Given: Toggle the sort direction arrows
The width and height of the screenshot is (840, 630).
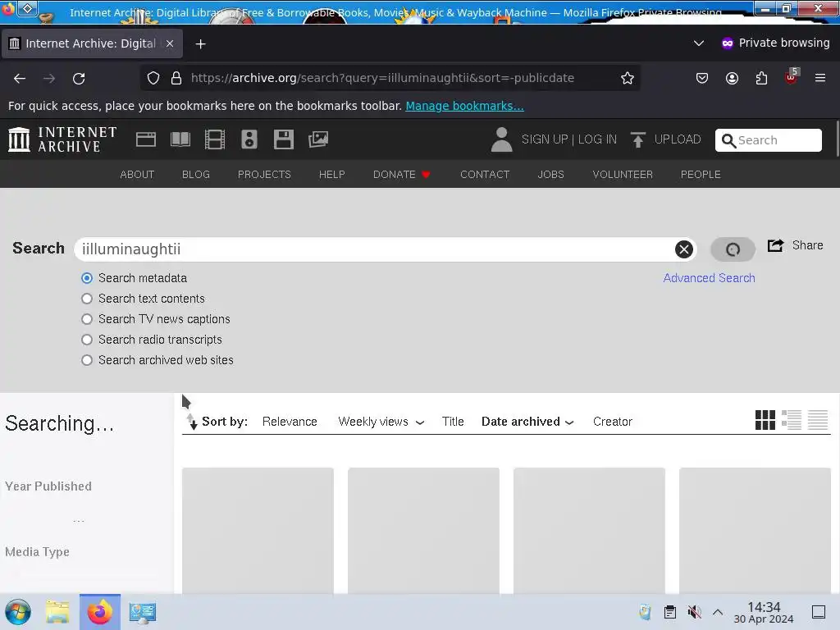Looking at the screenshot, I should pos(192,422).
